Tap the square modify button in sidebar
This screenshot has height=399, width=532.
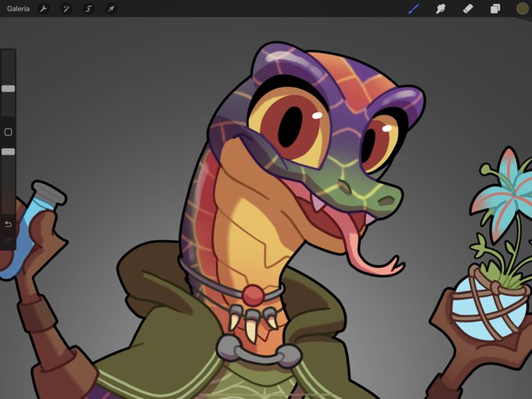[x=8, y=132]
